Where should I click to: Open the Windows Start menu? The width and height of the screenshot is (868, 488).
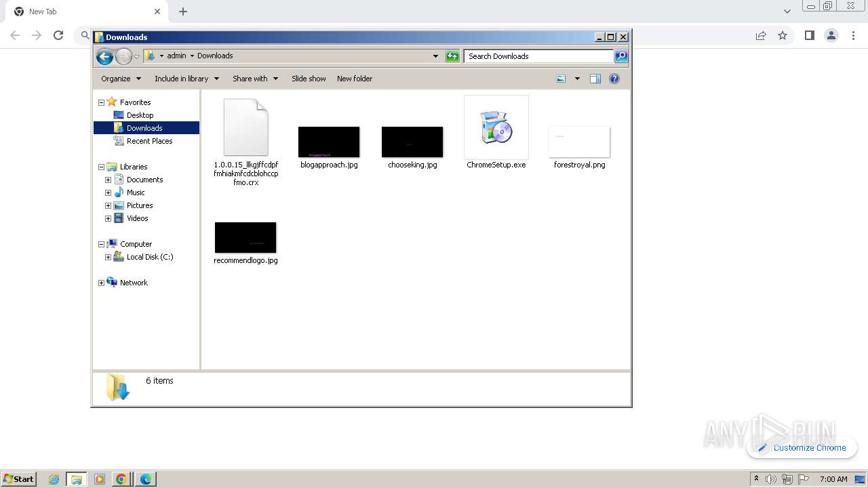(18, 479)
